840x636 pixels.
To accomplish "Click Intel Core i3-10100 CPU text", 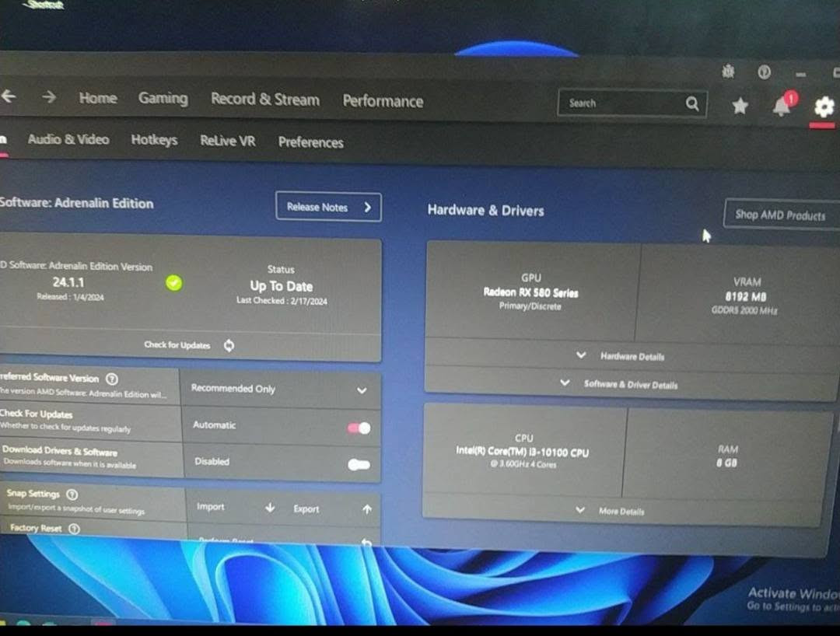I will pos(523,452).
